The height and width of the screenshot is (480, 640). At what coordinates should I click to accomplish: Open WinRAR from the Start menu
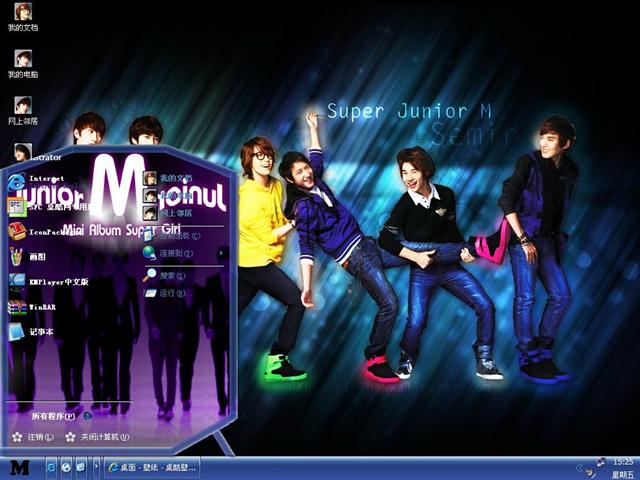coord(32,307)
